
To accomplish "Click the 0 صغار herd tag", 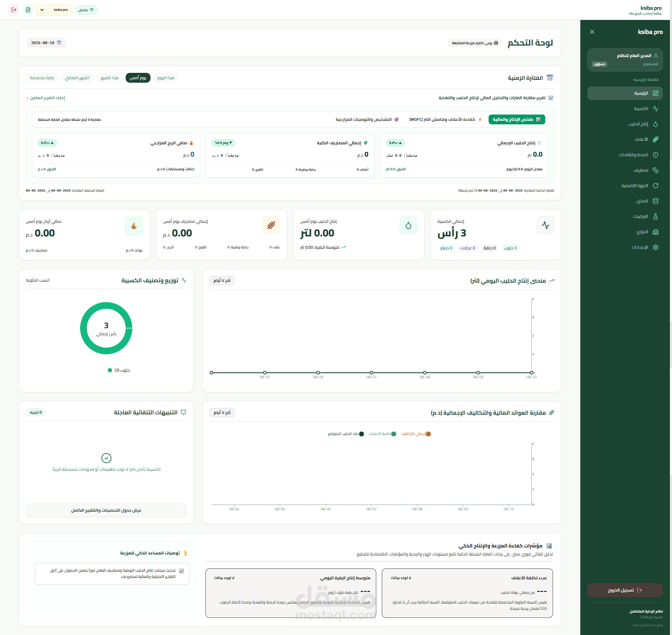I will [x=446, y=248].
